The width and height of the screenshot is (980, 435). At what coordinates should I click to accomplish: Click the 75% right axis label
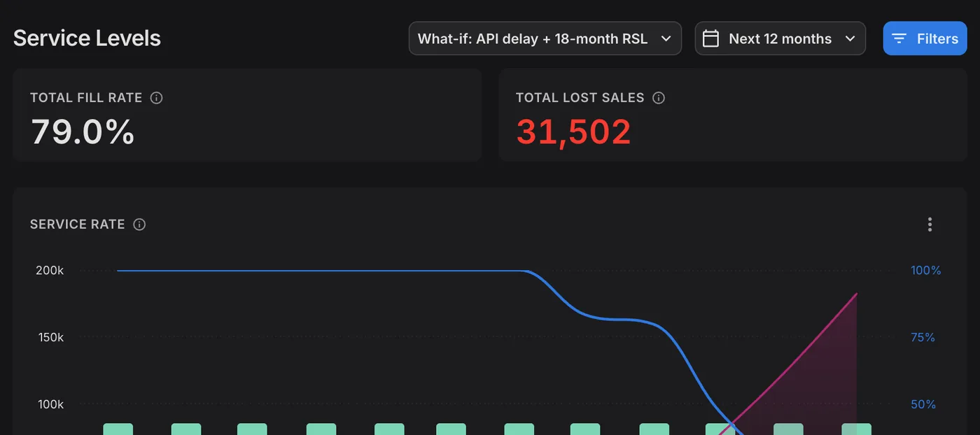pos(923,337)
